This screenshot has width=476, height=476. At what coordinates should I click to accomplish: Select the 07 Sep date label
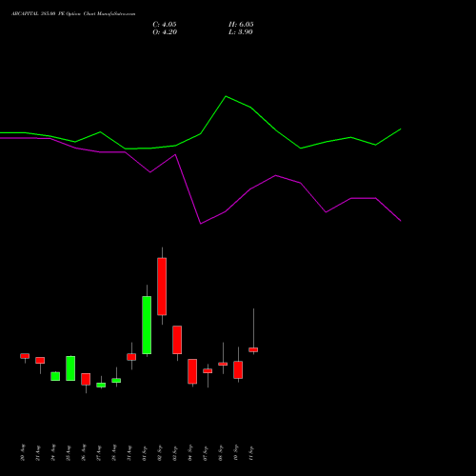pyautogui.click(x=206, y=452)
